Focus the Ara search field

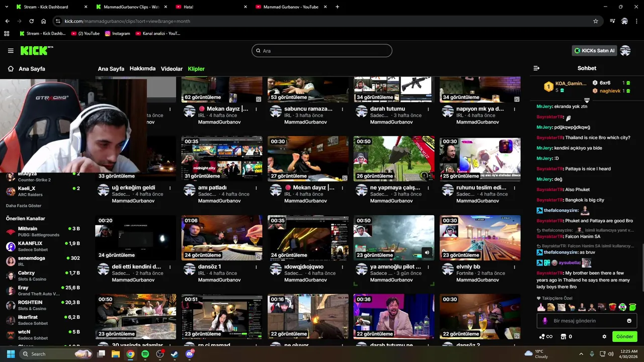[x=322, y=51]
